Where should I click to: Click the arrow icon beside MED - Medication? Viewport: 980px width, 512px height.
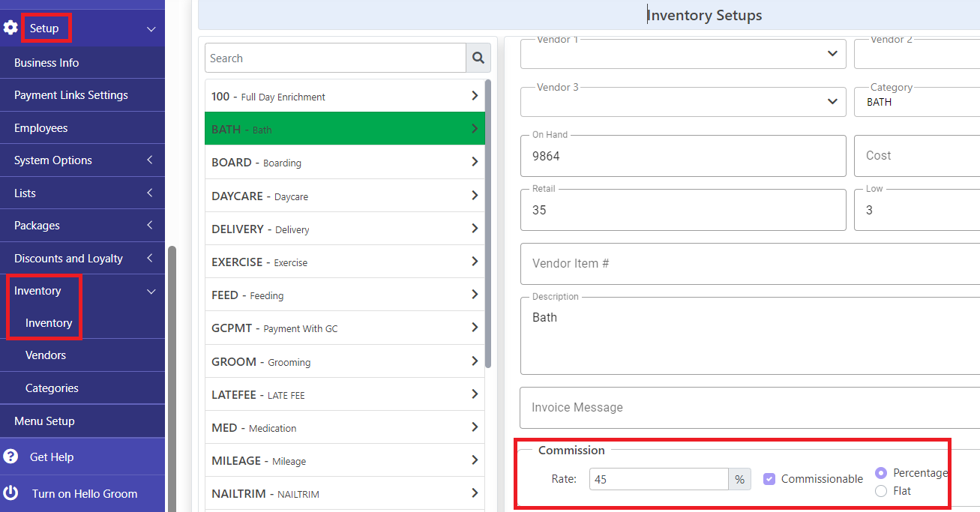474,427
